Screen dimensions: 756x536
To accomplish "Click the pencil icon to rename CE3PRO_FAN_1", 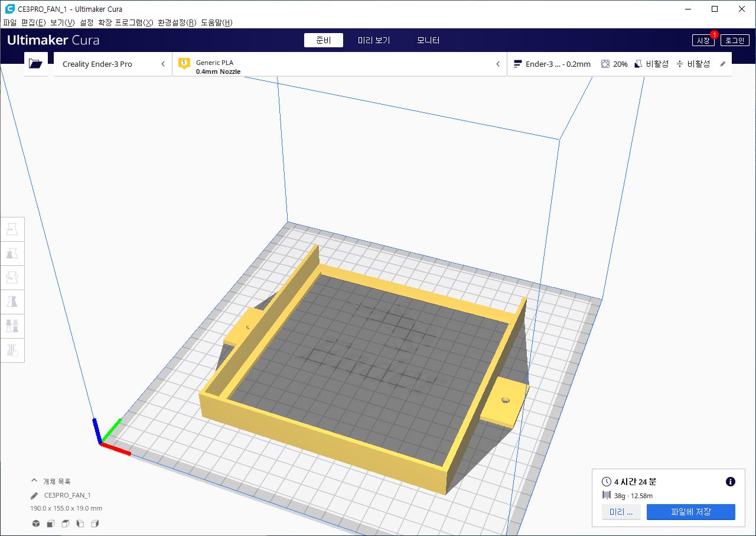I will (34, 495).
